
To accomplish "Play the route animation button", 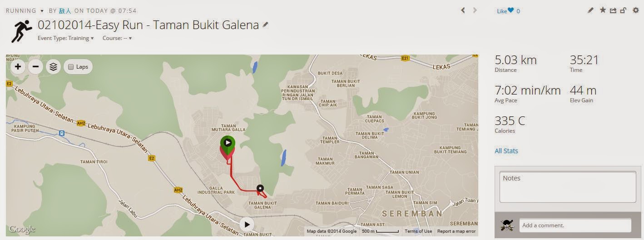I will point(247,224).
